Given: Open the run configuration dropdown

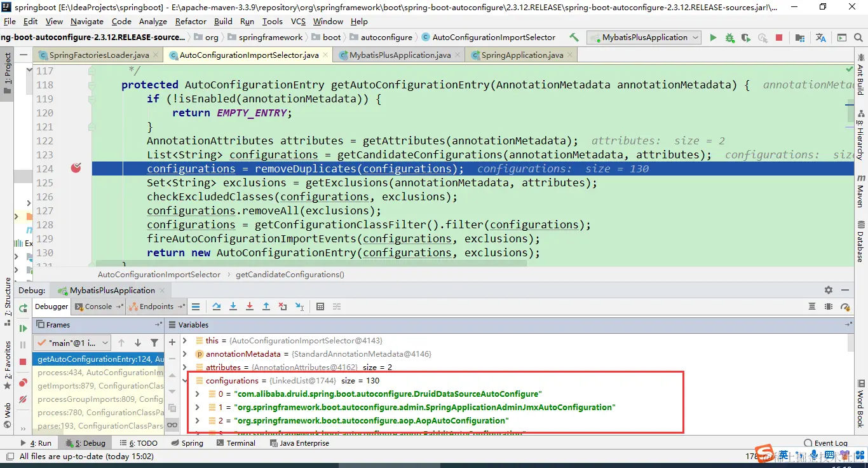Looking at the screenshot, I should 644,38.
